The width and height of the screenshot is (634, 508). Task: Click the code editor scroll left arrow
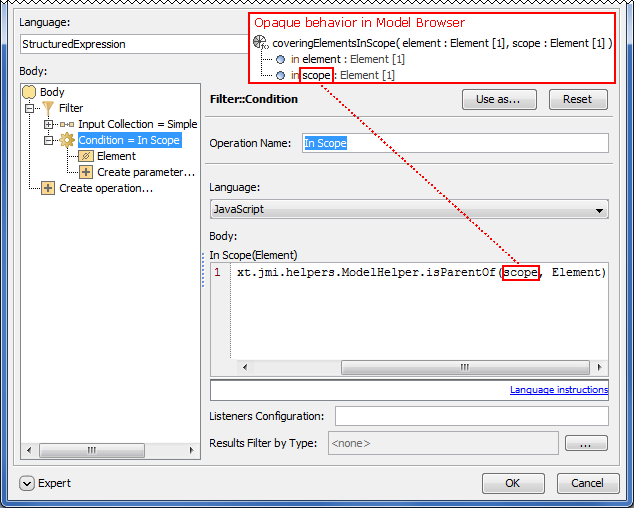[x=245, y=368]
